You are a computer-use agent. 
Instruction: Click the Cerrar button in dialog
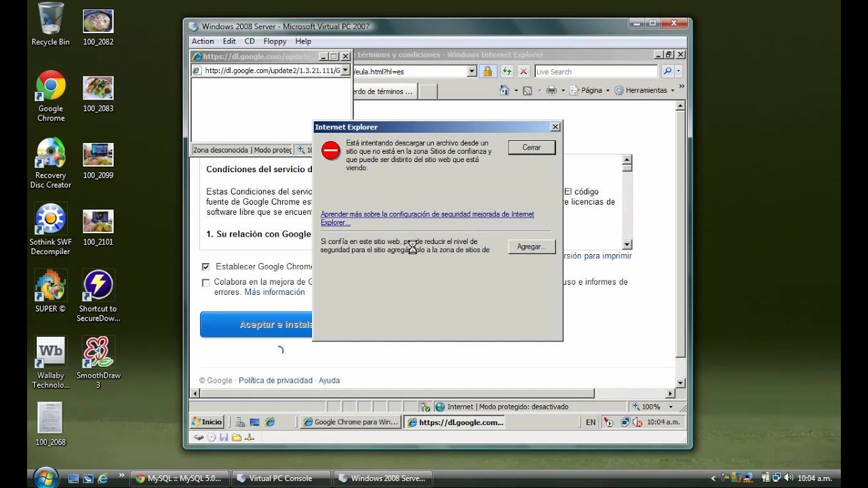(x=532, y=147)
